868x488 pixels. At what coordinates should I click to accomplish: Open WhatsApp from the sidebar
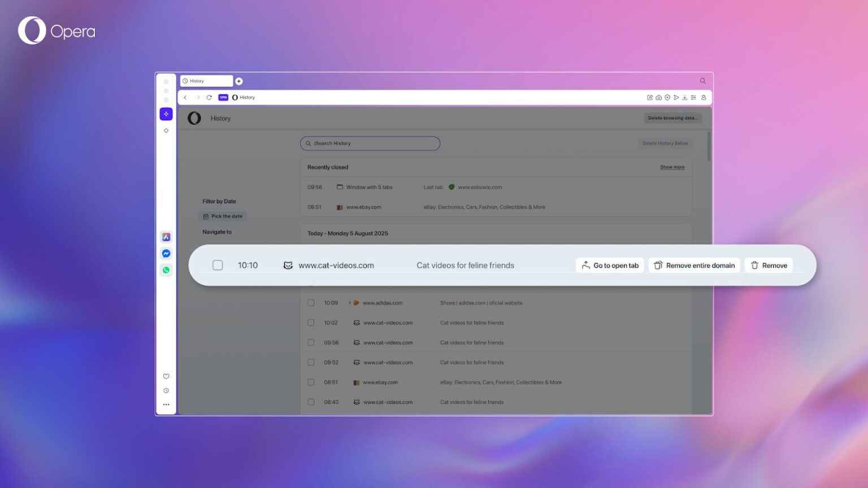[166, 270]
